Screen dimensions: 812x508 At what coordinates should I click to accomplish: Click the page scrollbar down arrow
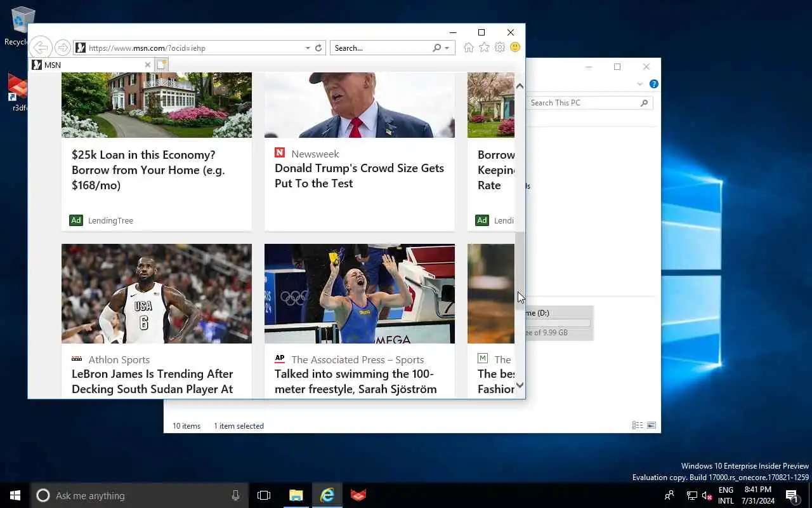[520, 385]
